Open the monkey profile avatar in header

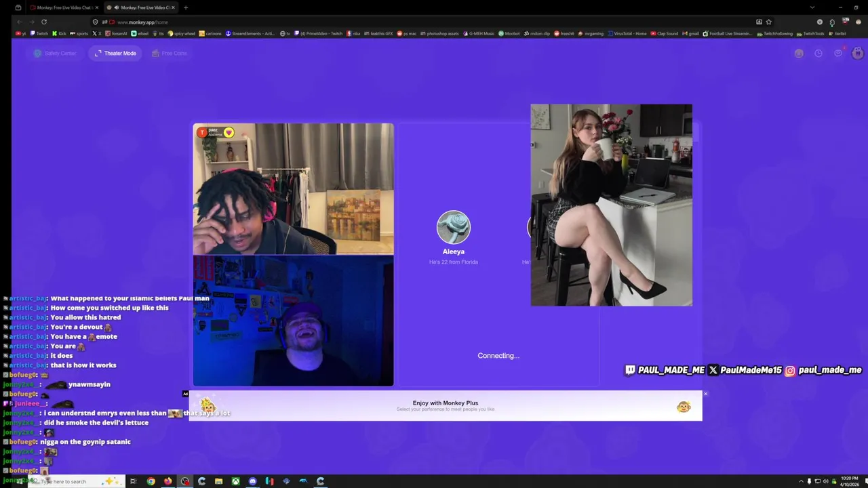coord(858,53)
